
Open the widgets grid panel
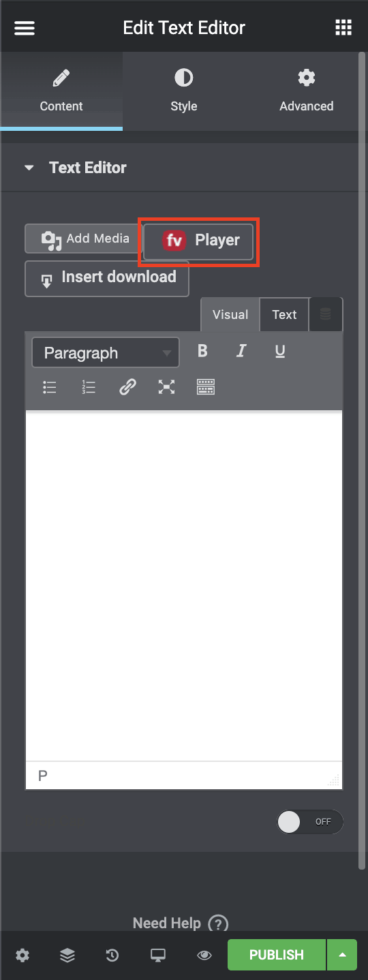pos(343,28)
